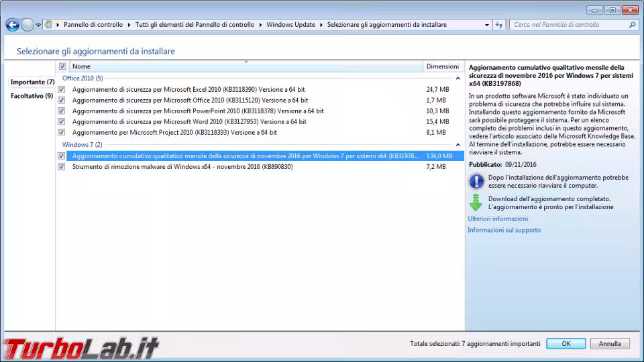Select the Microsoft Office 2010 KB3115120 row text
The height and width of the screenshot is (362, 644).
190,100
